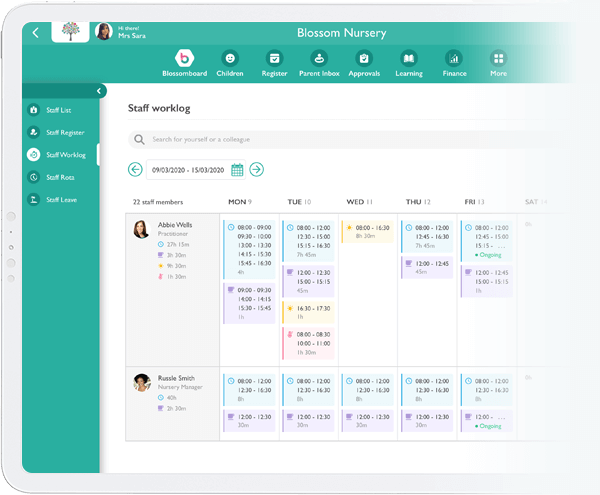Open the Approvals icon
The image size is (600, 495).
[364, 58]
